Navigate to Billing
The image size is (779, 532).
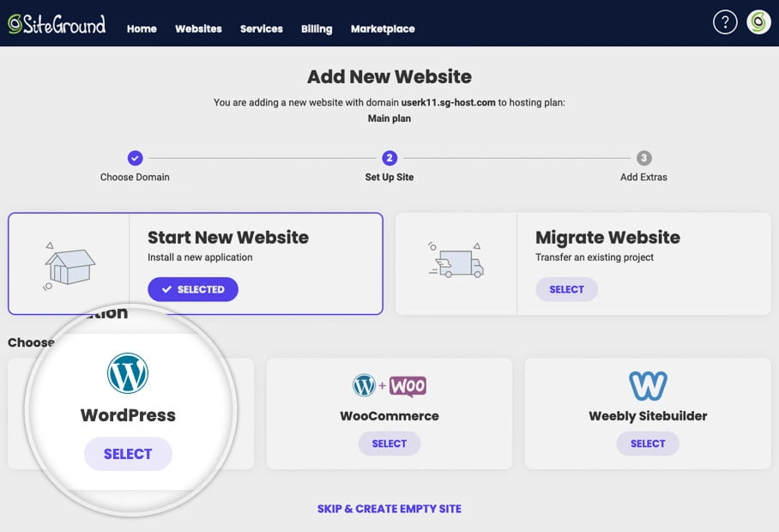[317, 28]
